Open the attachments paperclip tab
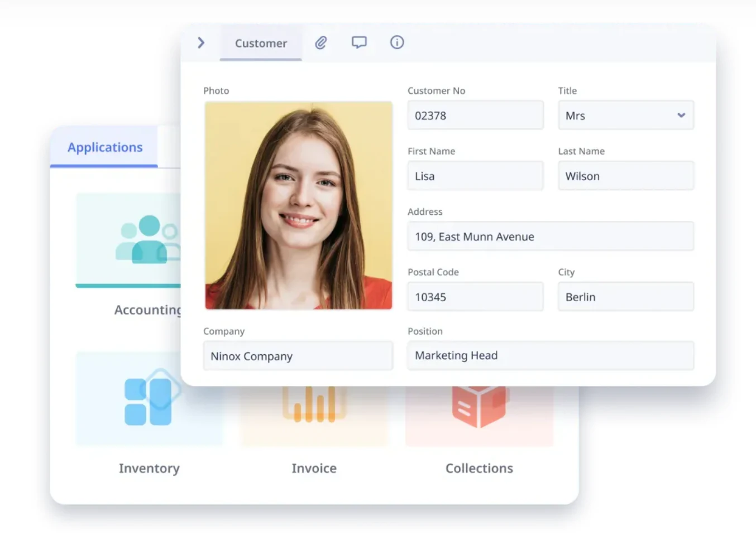756x540 pixels. [320, 43]
